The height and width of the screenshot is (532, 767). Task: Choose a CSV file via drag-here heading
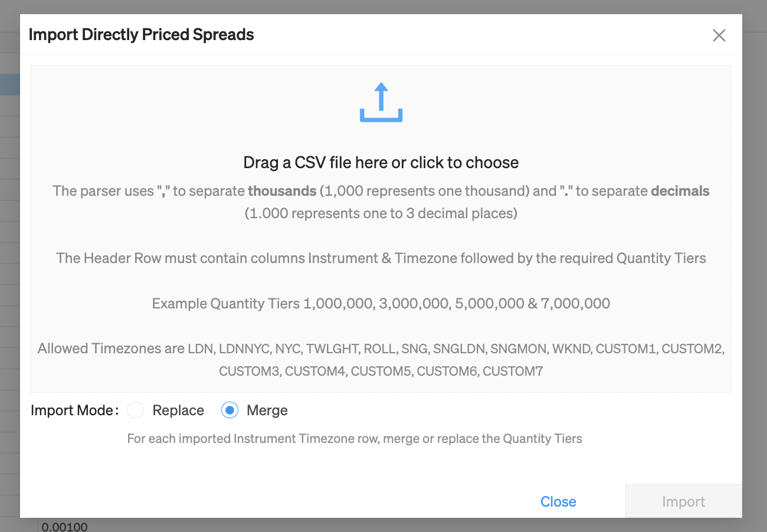pyautogui.click(x=381, y=163)
